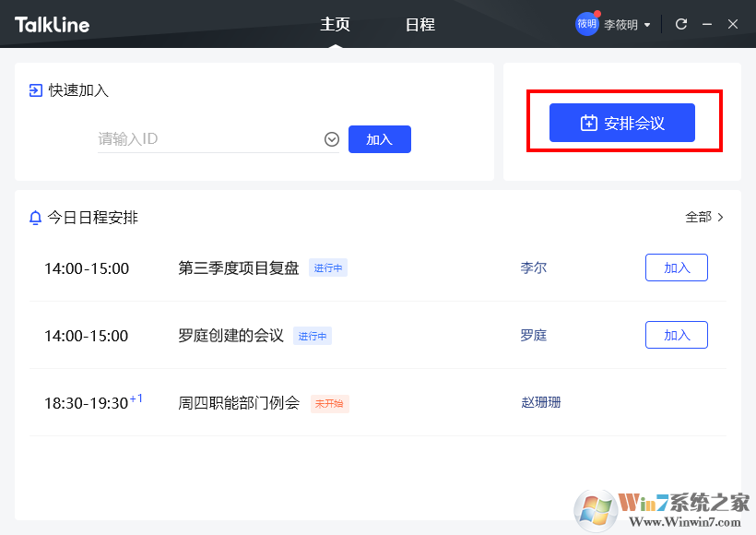Minimize the TalkLine window
The width and height of the screenshot is (756, 535).
click(x=707, y=24)
